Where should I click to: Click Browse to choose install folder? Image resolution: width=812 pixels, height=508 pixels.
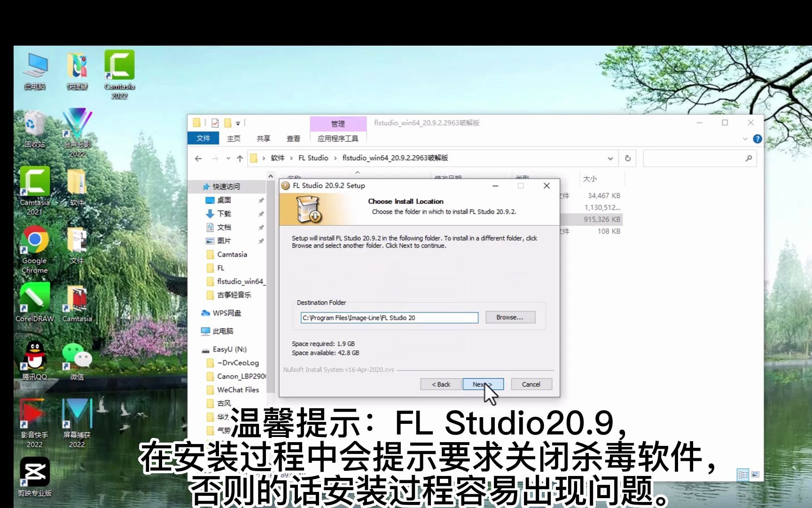tap(510, 317)
